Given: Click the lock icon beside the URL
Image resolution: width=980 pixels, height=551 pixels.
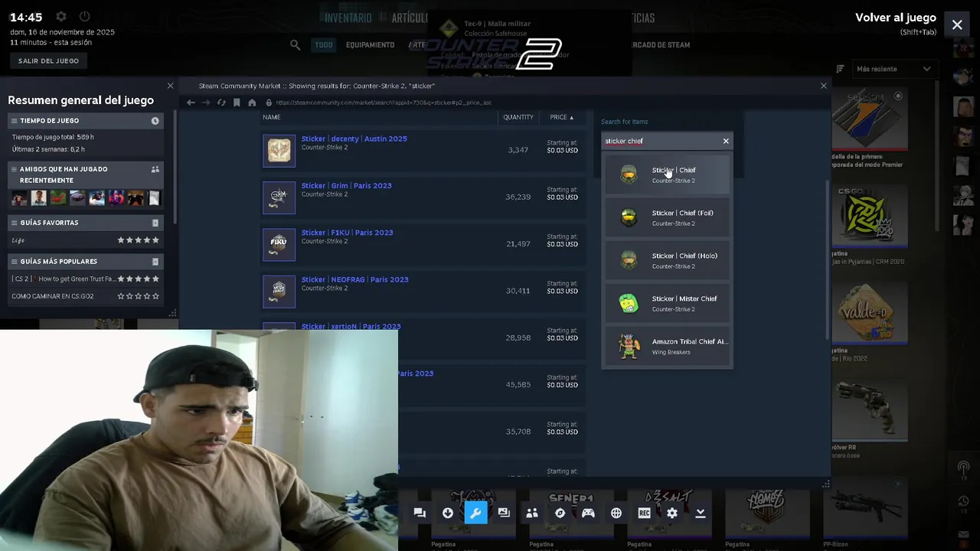Looking at the screenshot, I should pyautogui.click(x=269, y=103).
